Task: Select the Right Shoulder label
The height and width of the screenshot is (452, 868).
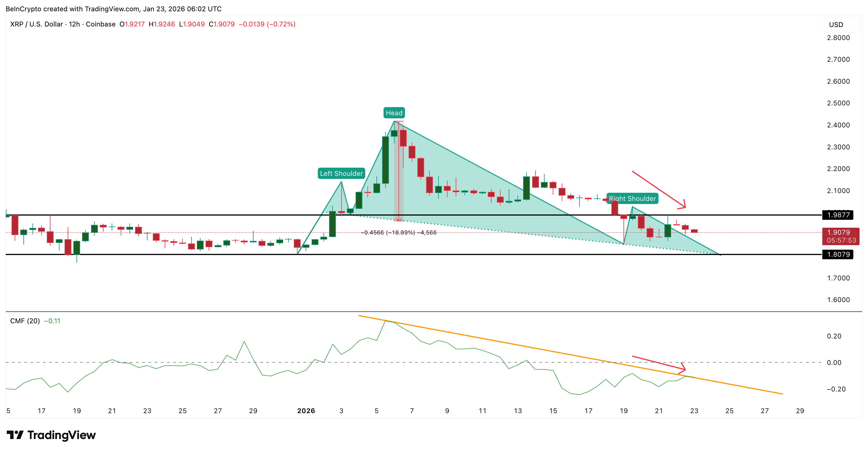Action: coord(633,199)
